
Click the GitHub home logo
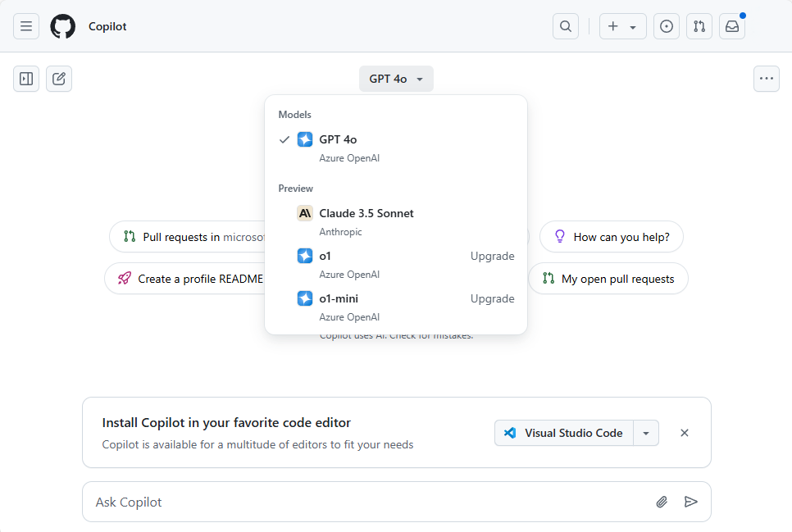click(x=62, y=25)
